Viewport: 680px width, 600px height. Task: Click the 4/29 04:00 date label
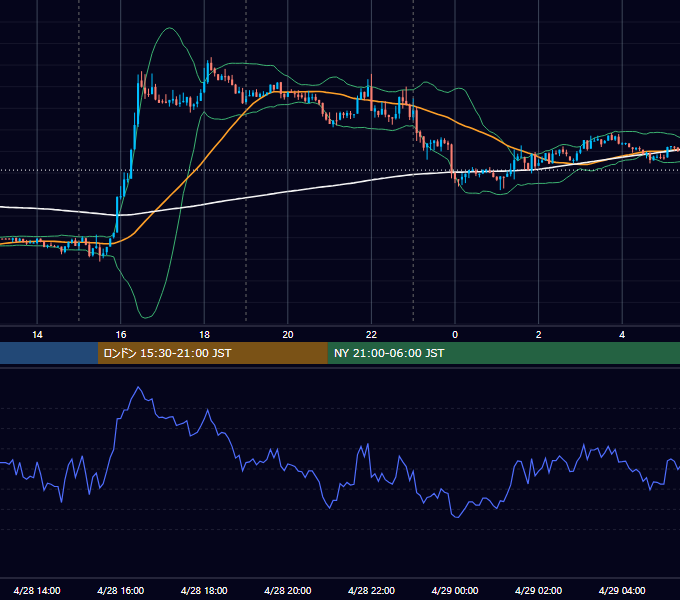click(x=622, y=590)
